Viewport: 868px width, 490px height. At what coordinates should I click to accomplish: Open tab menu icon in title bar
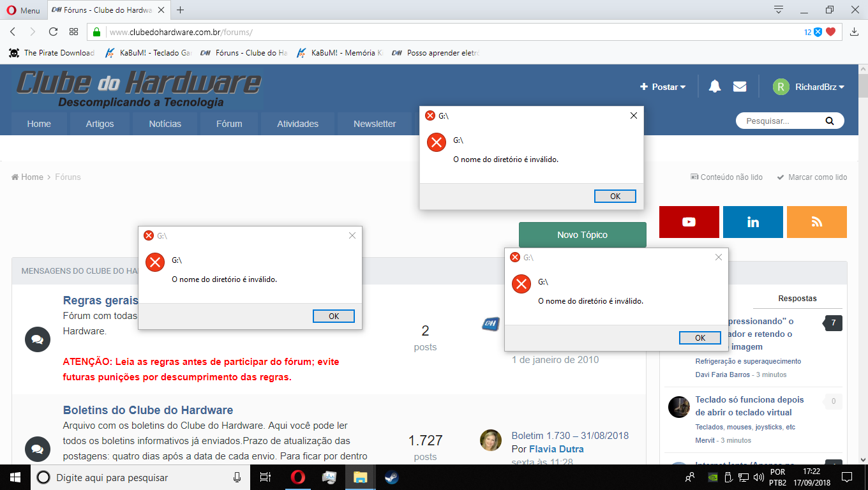[779, 10]
